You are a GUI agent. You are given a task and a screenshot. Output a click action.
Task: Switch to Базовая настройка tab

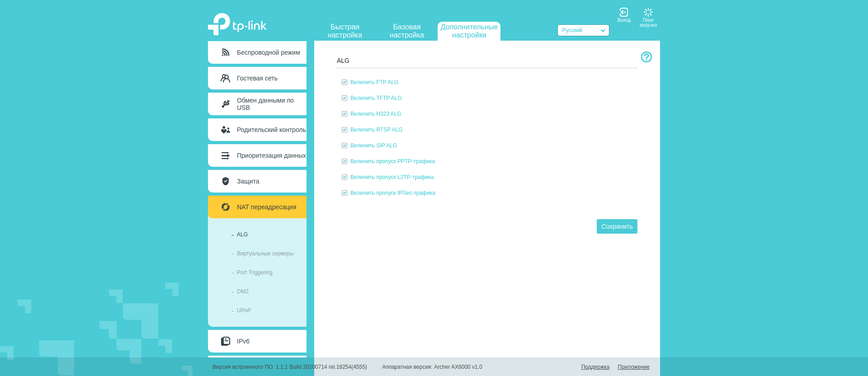(x=406, y=31)
